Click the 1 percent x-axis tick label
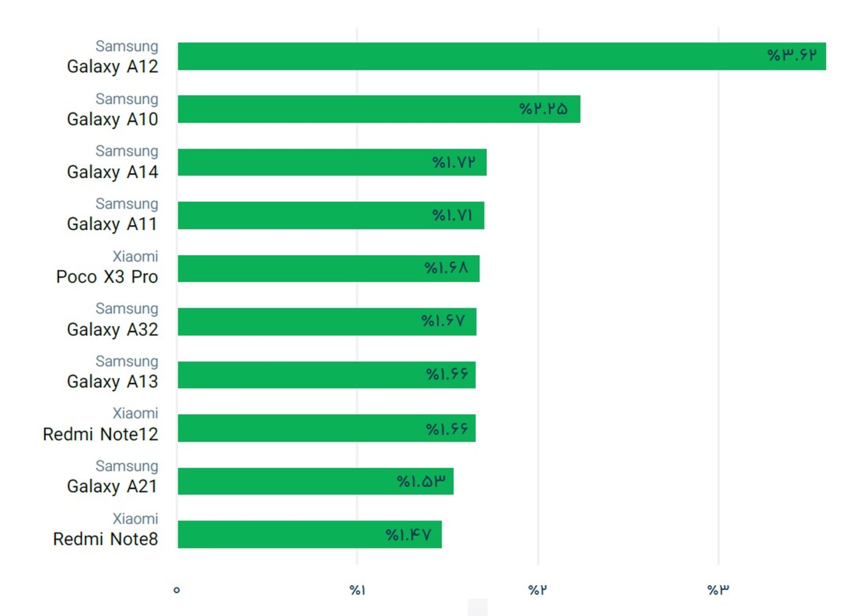This screenshot has width=860, height=616. [357, 590]
